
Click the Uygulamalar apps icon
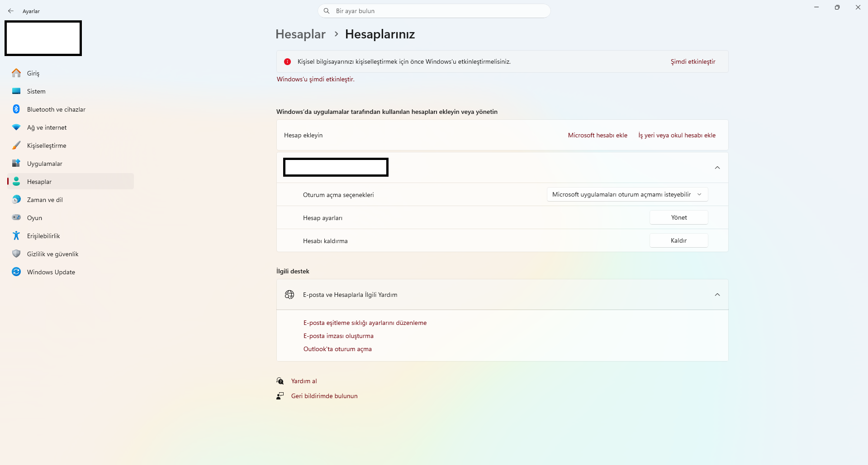16,163
